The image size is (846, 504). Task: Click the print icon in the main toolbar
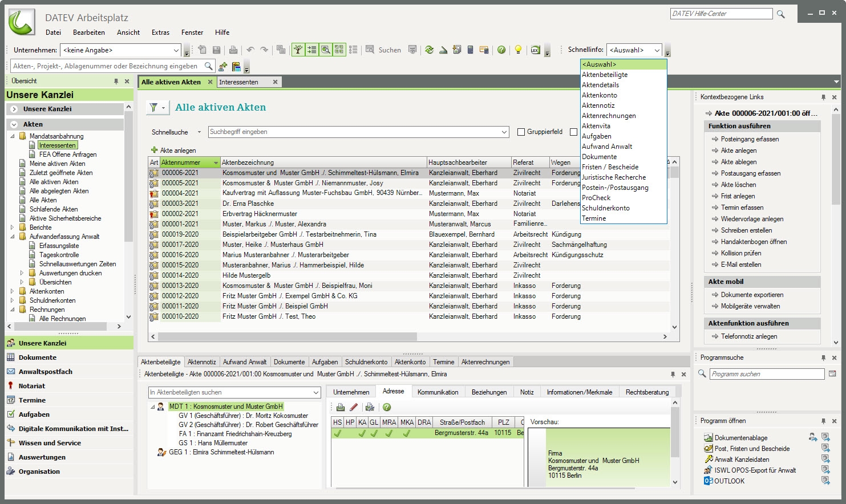(233, 50)
